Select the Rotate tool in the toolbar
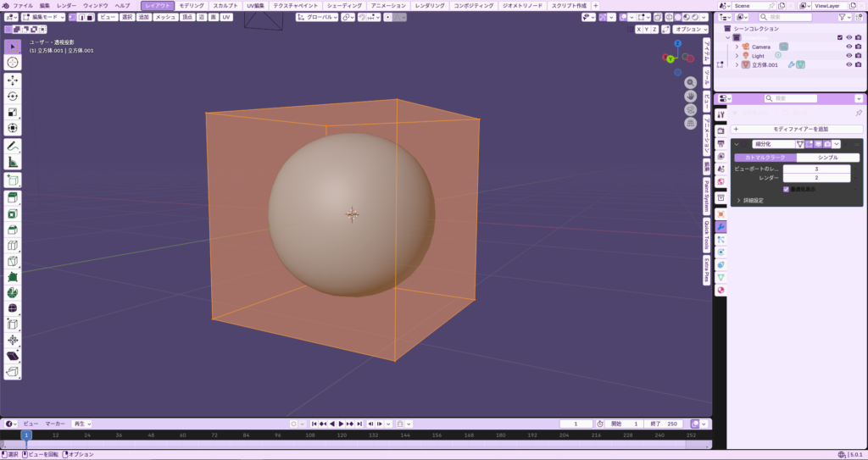The image size is (868, 460). (x=13, y=97)
